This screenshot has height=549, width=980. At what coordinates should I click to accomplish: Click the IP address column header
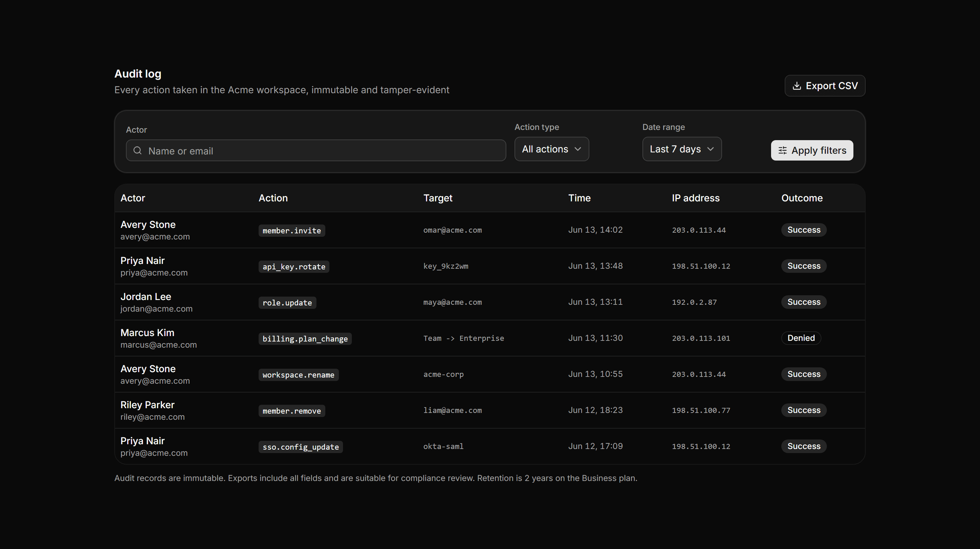coord(696,198)
